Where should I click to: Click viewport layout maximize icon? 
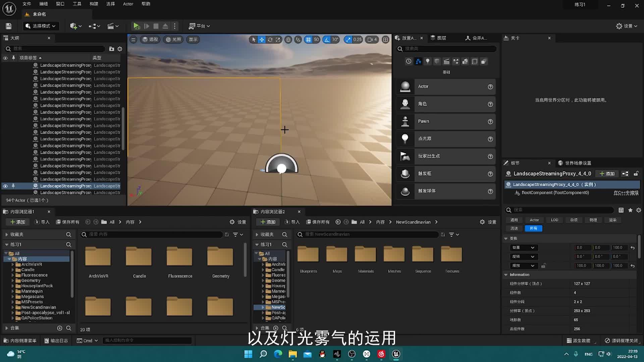click(x=386, y=40)
